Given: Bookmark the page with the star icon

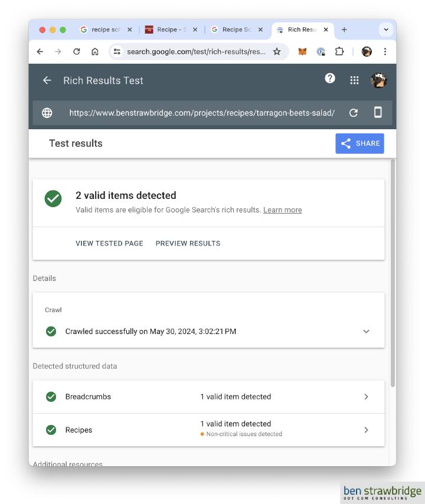Looking at the screenshot, I should 277,51.
